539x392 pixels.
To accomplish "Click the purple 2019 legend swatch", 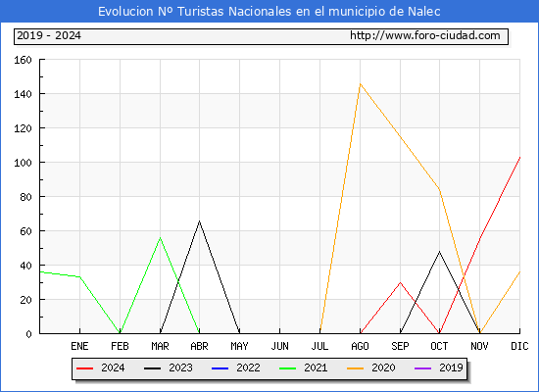I will [422, 368].
